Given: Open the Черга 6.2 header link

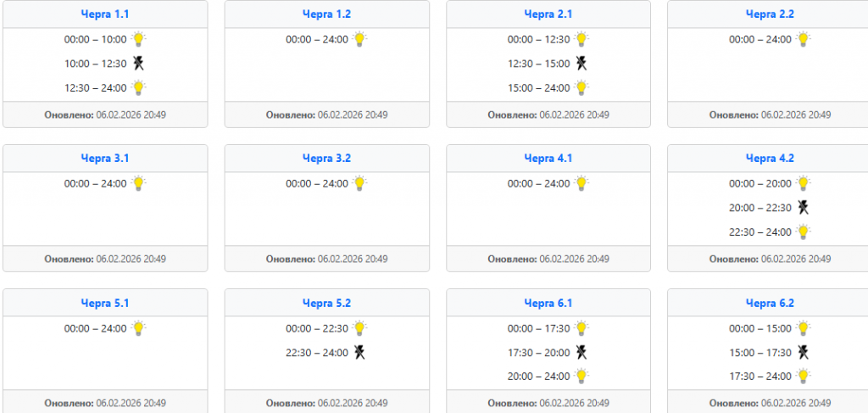Looking at the screenshot, I should (770, 303).
